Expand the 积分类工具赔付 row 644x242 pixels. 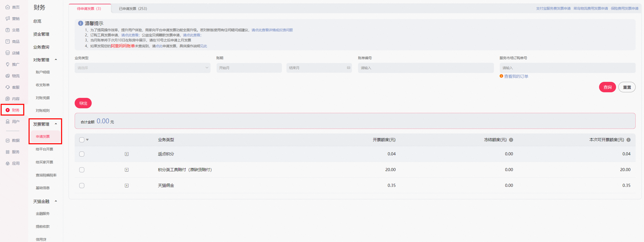click(127, 170)
